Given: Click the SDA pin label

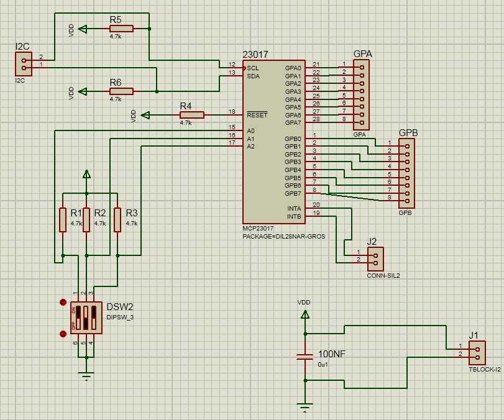Looking at the screenshot, I should (x=254, y=76).
